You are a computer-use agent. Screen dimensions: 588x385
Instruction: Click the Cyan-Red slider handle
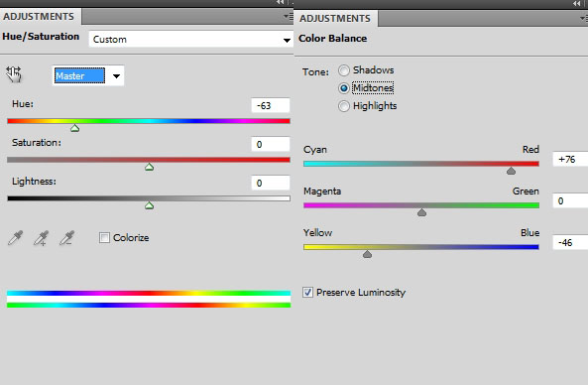pos(511,171)
